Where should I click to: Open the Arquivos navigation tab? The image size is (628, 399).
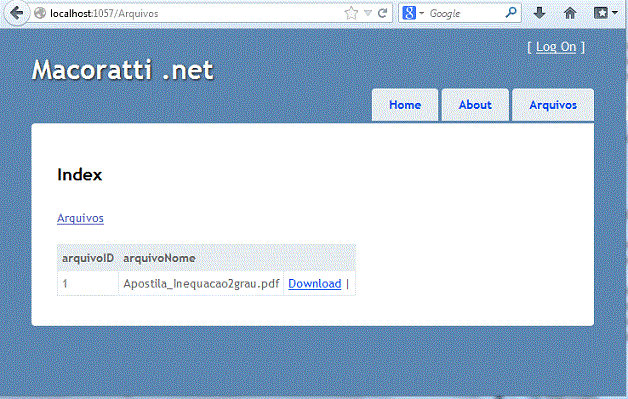553,105
